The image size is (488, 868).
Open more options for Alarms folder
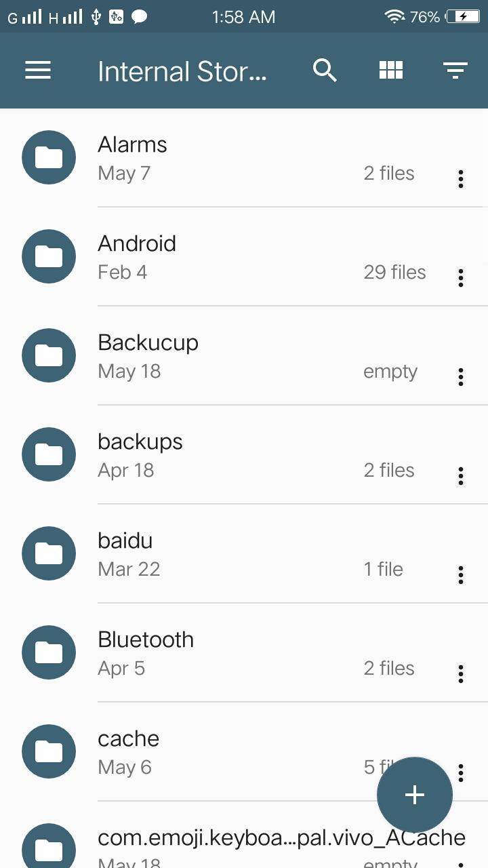461,179
